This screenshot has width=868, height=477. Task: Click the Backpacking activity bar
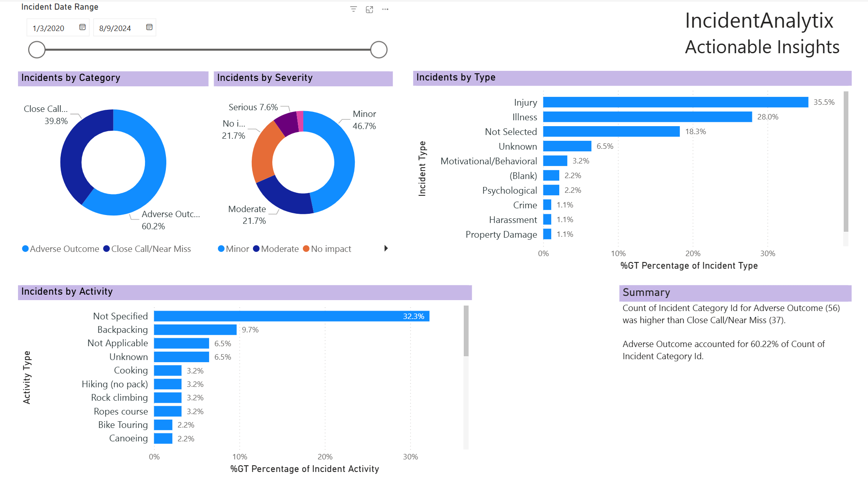(195, 330)
